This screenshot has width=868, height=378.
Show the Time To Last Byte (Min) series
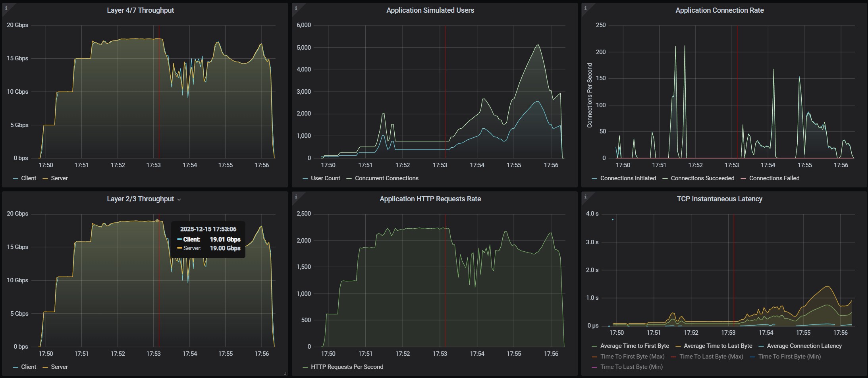click(631, 367)
